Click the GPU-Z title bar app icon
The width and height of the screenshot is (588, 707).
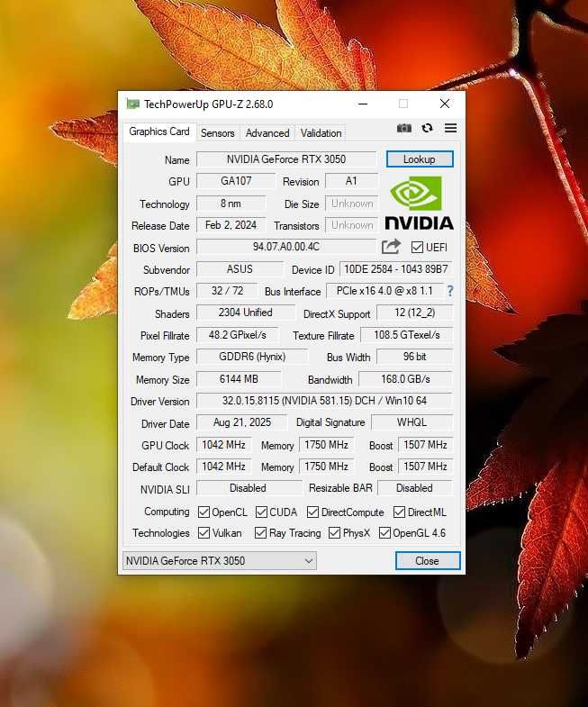[x=132, y=104]
